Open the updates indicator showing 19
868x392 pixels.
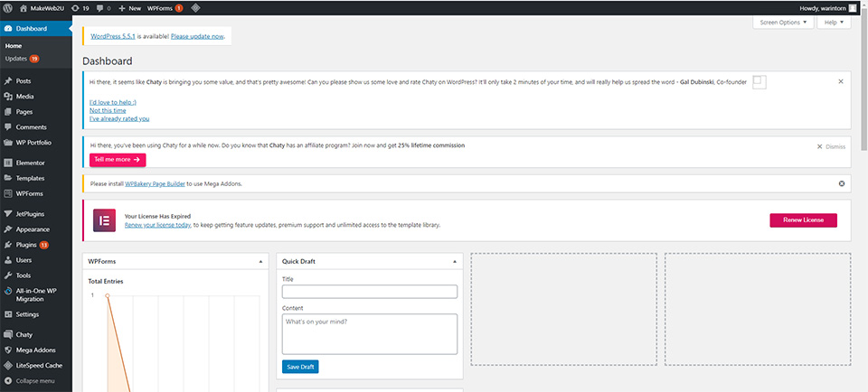(80, 7)
